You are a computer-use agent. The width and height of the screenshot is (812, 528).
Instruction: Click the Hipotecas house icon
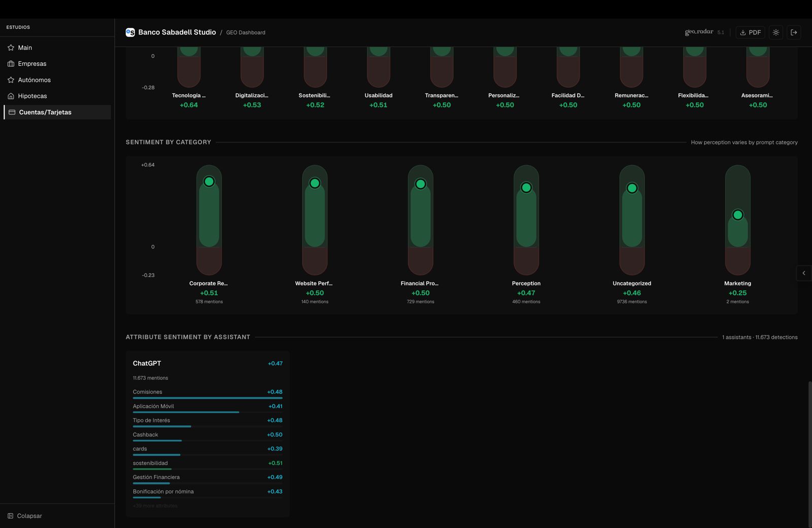pos(11,96)
